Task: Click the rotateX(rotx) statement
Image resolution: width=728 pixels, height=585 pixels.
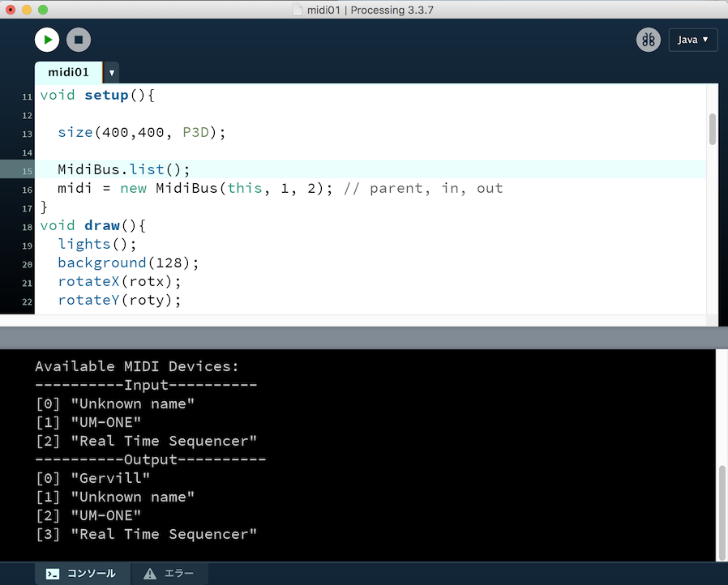Action: [119, 281]
